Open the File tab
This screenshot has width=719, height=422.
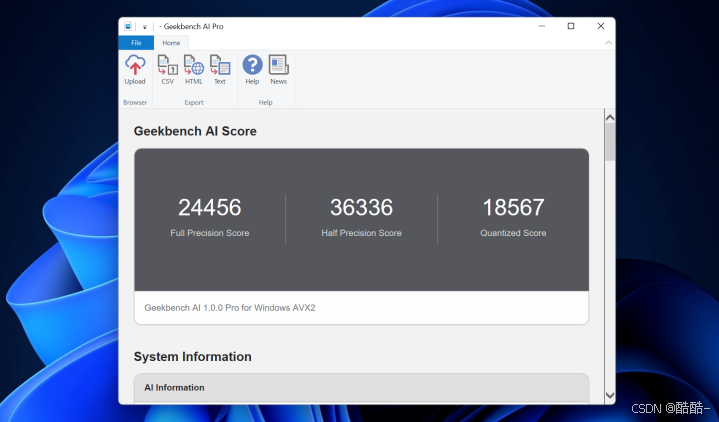(136, 43)
